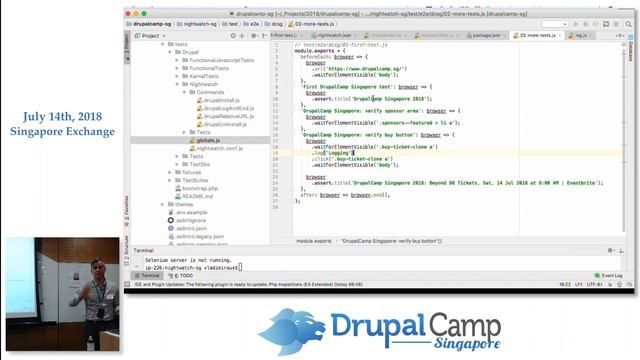
Task: Click e2e folder in the breadcrumb bar
Action: (251, 24)
